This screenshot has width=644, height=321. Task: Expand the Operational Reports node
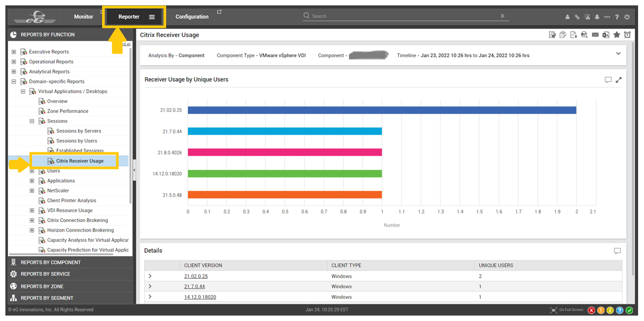(x=14, y=62)
